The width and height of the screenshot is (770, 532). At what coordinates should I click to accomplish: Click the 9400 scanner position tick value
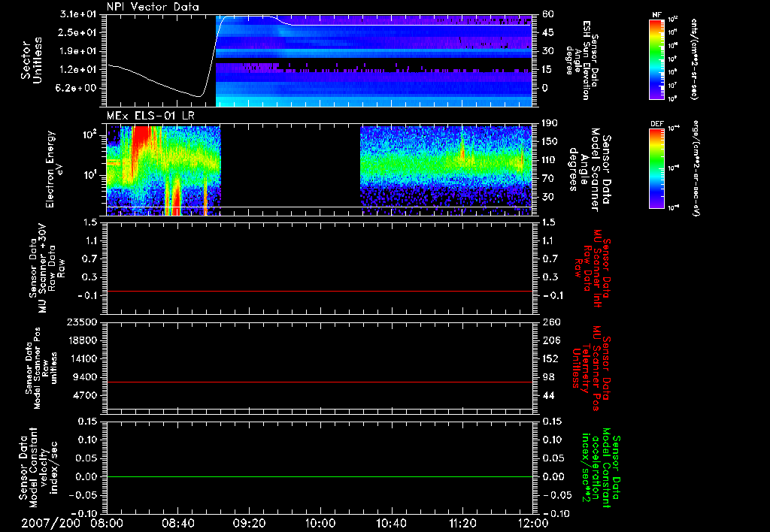(x=86, y=377)
